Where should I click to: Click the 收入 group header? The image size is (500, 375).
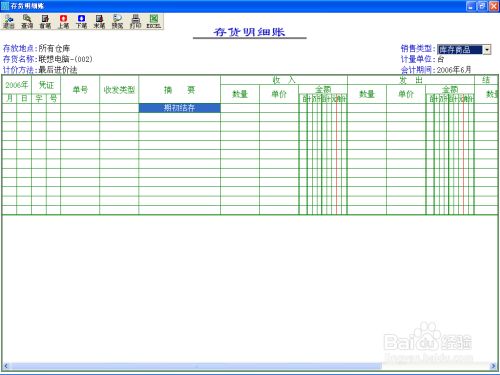pyautogui.click(x=284, y=80)
